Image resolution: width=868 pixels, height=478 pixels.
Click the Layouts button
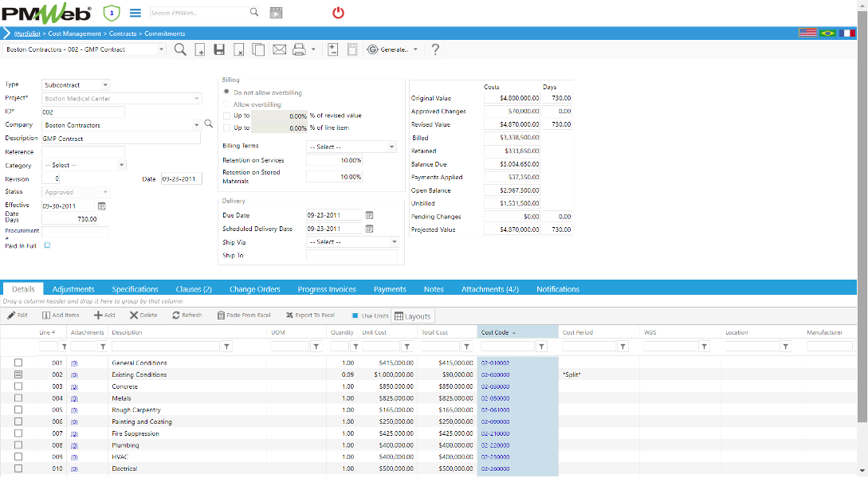tap(412, 316)
